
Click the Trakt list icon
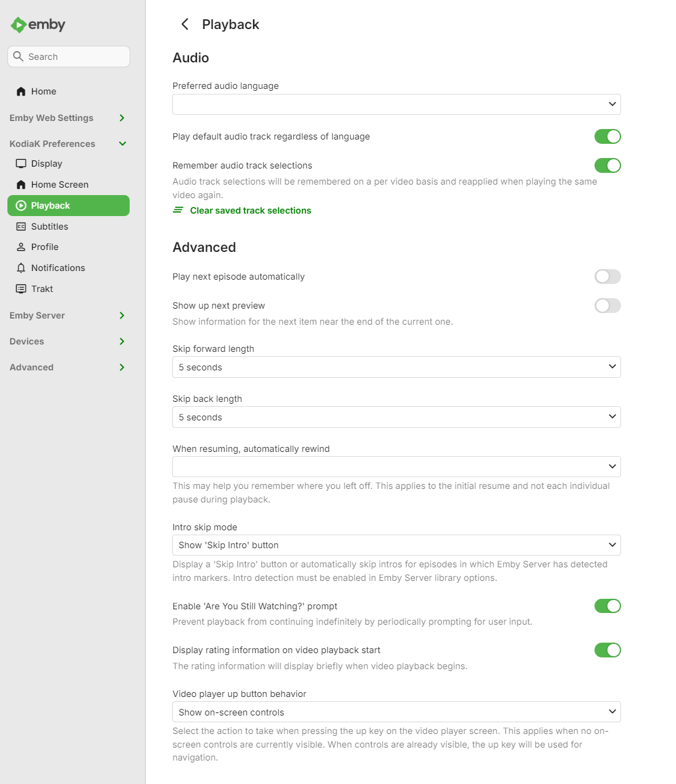[21, 289]
